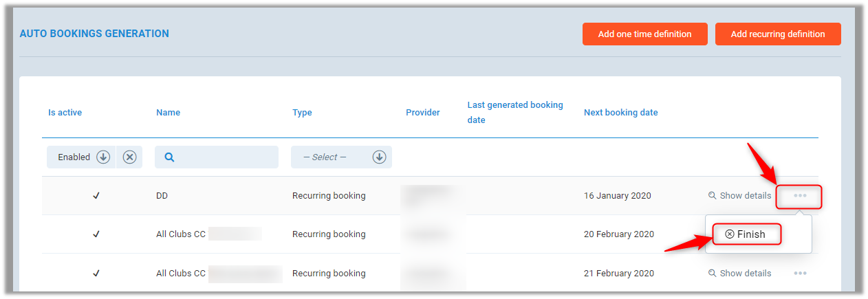Sort by the Name column header
The image size is (868, 299).
tap(168, 113)
